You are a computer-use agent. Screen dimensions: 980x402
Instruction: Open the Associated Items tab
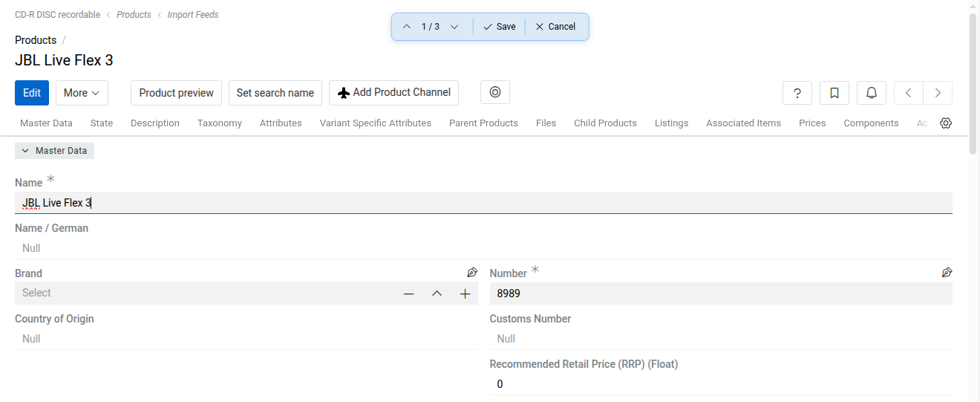coord(743,123)
